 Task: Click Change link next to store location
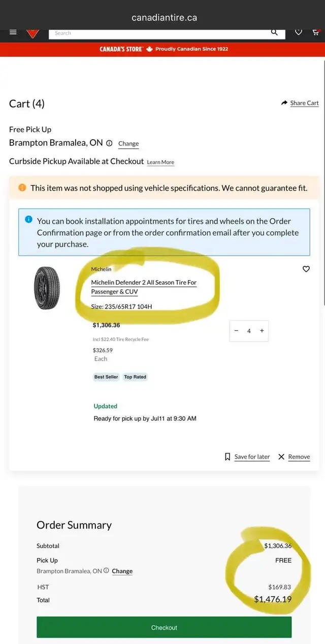pos(128,144)
